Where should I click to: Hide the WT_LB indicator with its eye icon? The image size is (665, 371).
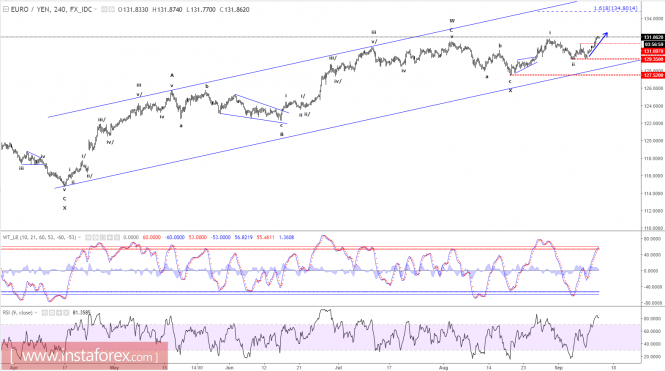[x=88, y=237]
